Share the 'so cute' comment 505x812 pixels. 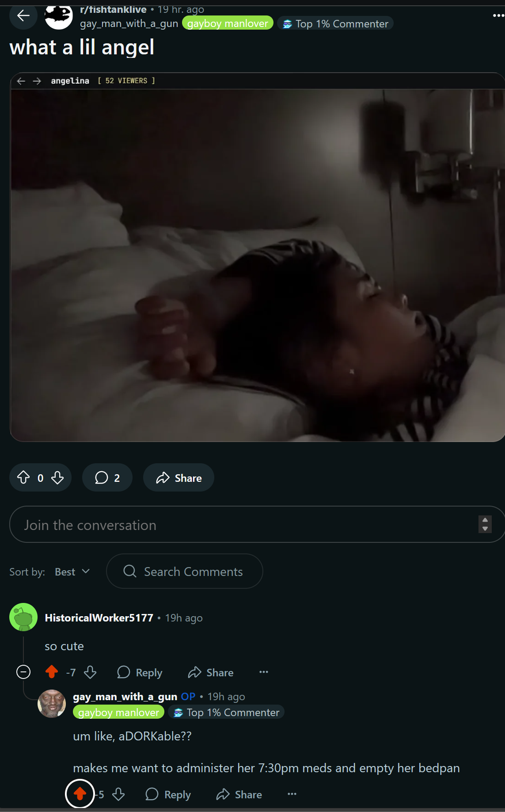tap(211, 672)
